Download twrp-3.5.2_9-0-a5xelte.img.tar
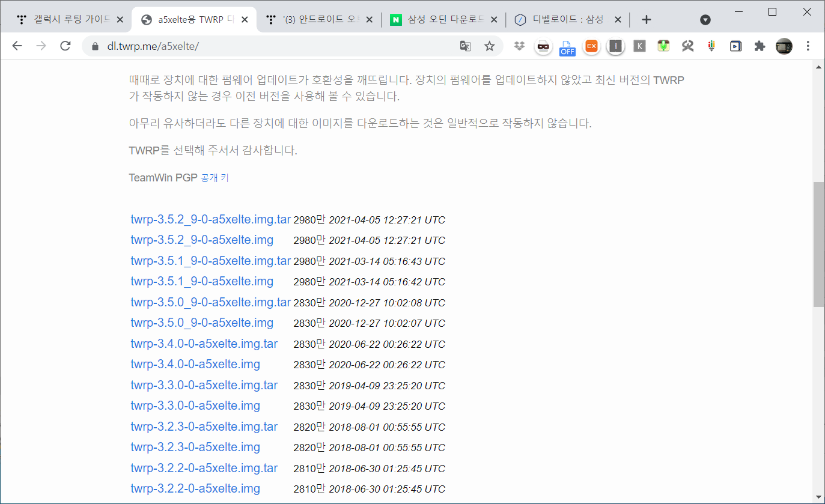The height and width of the screenshot is (504, 825). click(x=211, y=219)
